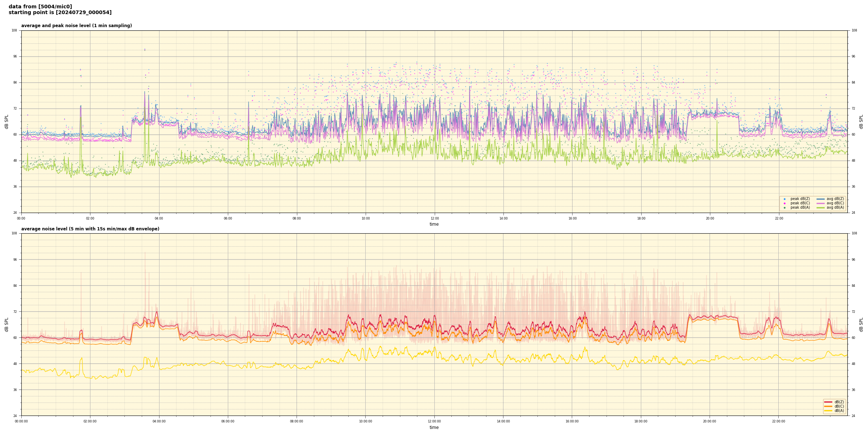The image size is (868, 434).
Task: Click the peak dB(Z) legend marker
Action: [x=784, y=199]
